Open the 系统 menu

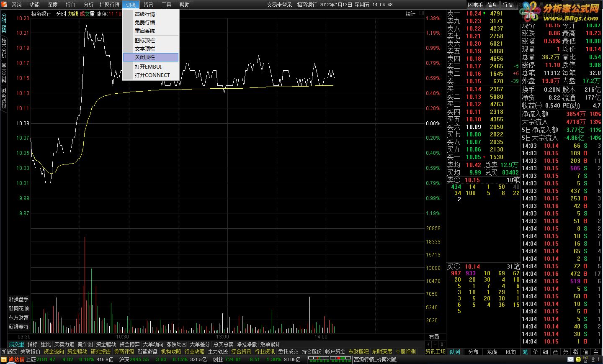[17, 5]
